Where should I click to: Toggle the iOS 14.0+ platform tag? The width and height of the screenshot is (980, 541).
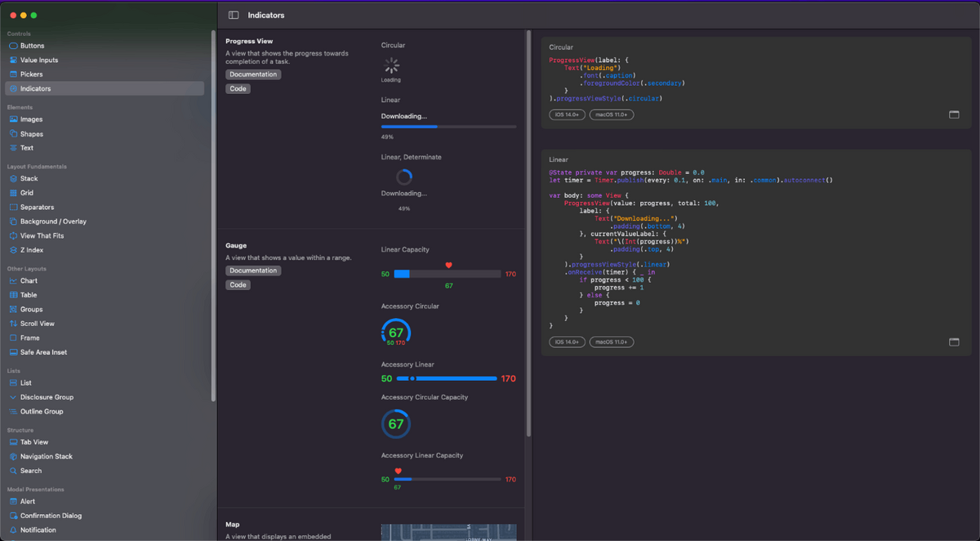[x=567, y=114]
